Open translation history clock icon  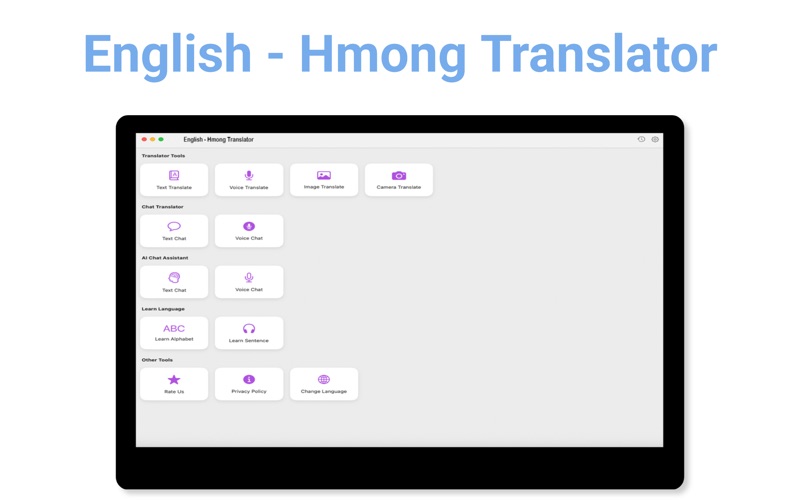(641, 139)
